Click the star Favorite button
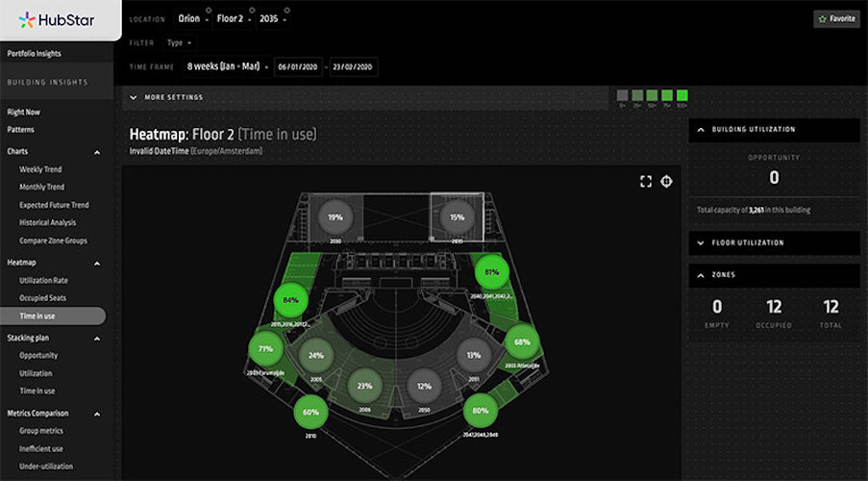 coord(835,18)
